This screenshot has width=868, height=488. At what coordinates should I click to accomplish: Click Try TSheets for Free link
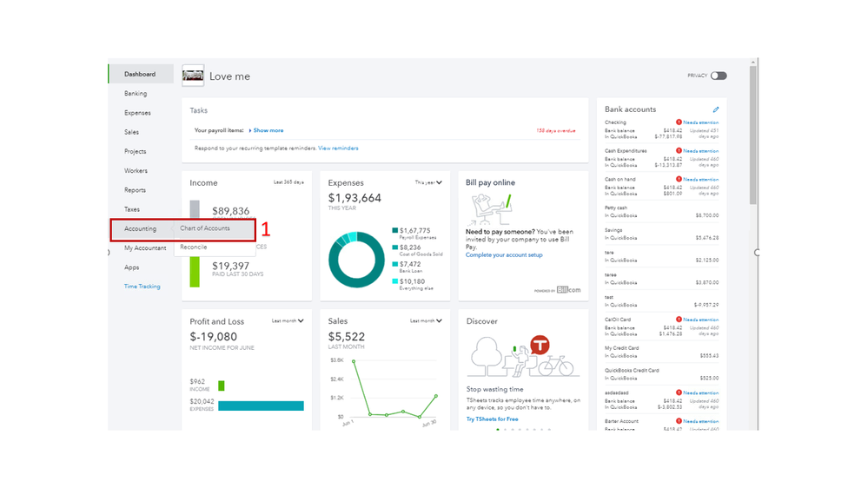coord(492,419)
